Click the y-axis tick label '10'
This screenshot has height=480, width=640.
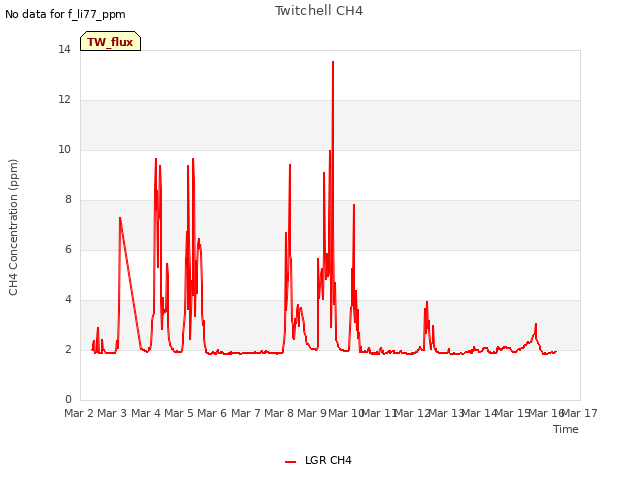pyautogui.click(x=64, y=149)
